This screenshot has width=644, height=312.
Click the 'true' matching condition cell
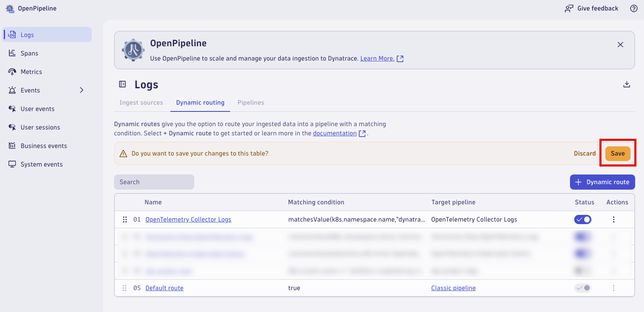(294, 288)
